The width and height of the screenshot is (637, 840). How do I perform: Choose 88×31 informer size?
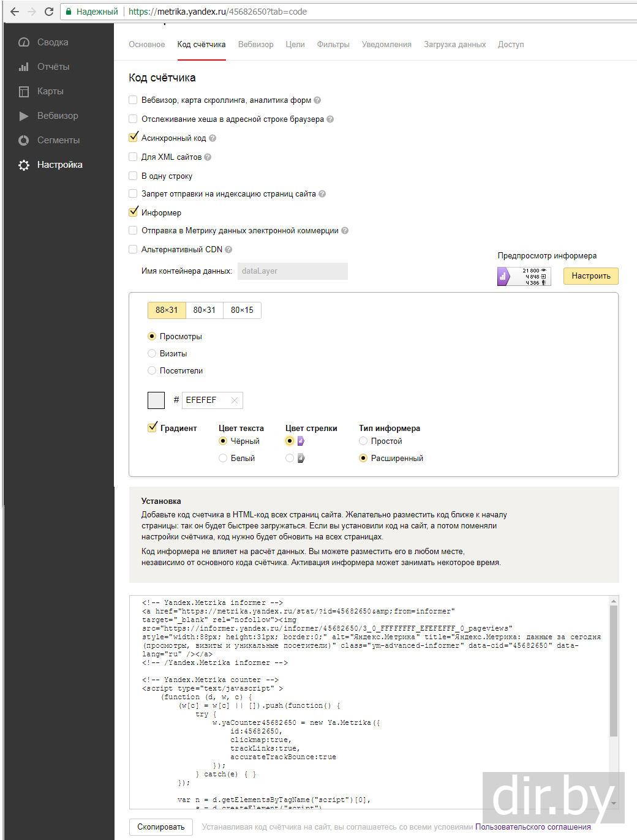(x=167, y=310)
